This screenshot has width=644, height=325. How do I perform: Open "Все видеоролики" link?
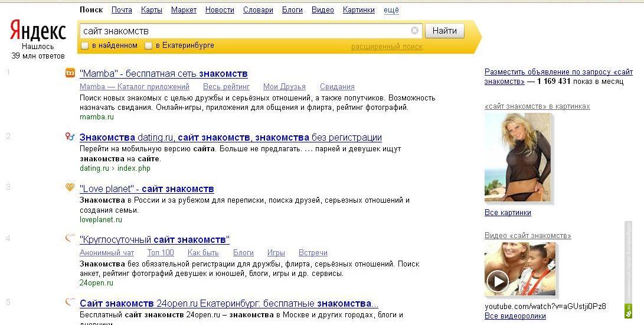point(515,316)
